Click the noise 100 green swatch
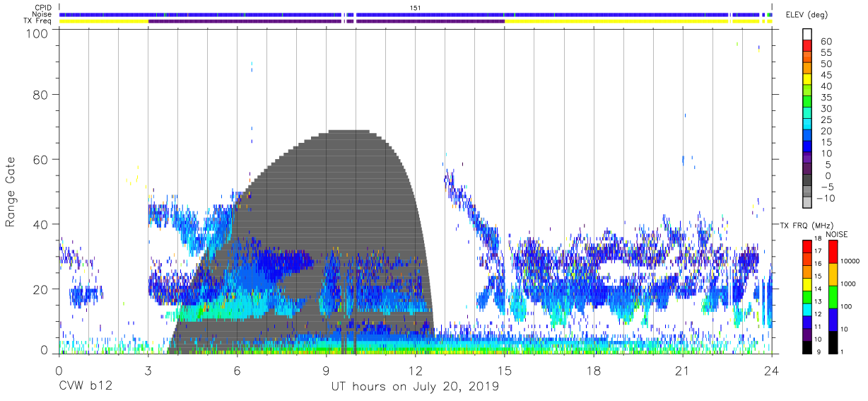The width and height of the screenshot is (868, 401). pyautogui.click(x=834, y=297)
